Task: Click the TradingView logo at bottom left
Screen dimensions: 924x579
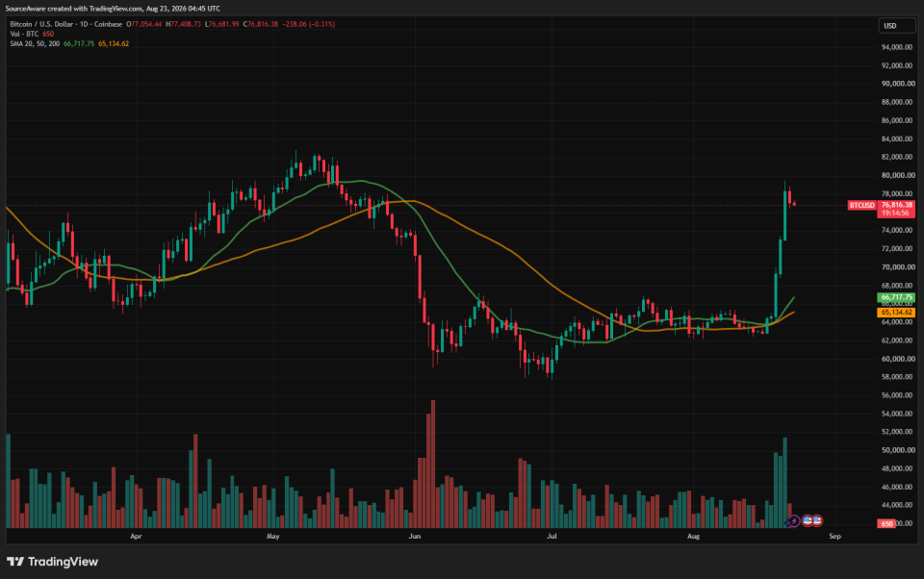Action: click(x=52, y=562)
